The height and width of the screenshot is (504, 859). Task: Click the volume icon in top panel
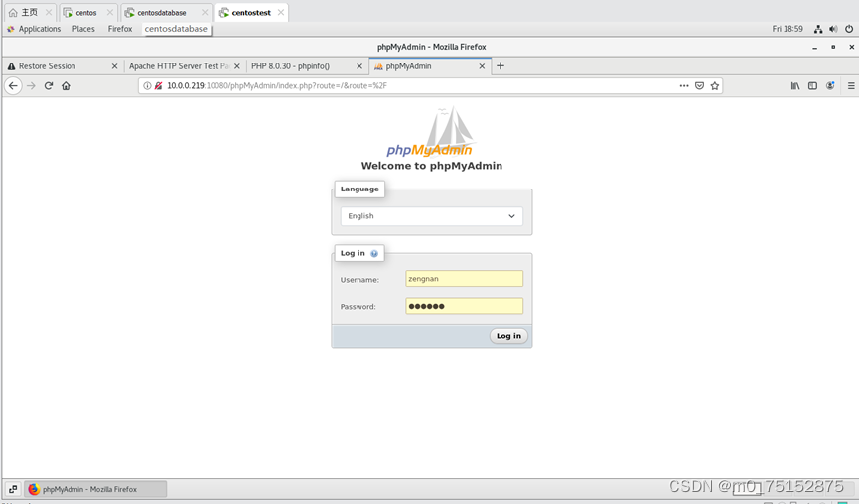pyautogui.click(x=833, y=29)
